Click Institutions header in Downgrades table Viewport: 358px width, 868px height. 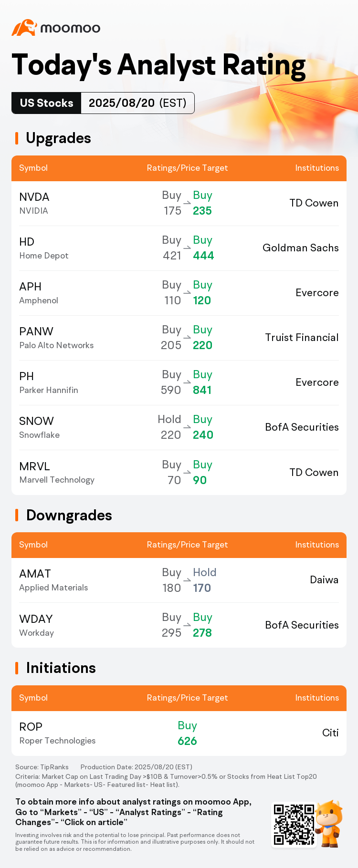click(x=317, y=545)
